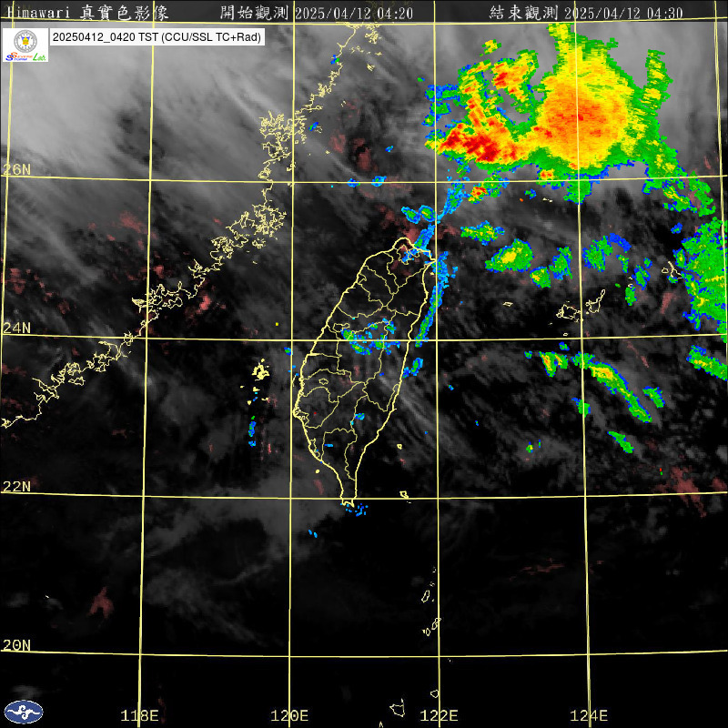Click the lab logo in top-left corner

(x=25, y=45)
